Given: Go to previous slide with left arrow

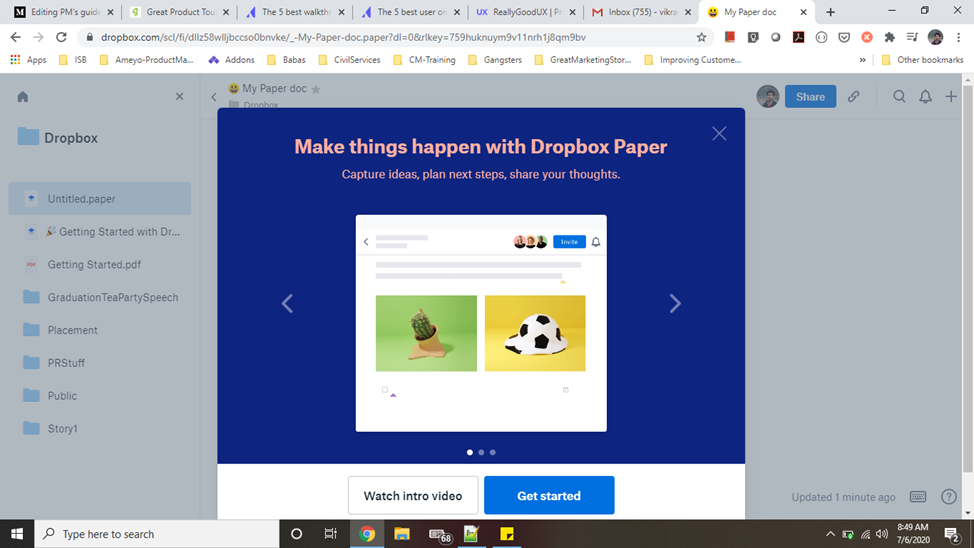Looking at the screenshot, I should coord(287,304).
